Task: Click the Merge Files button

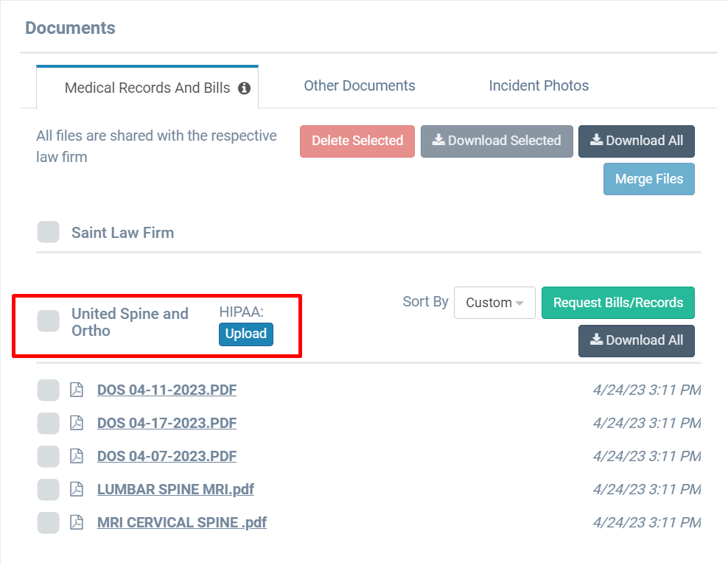Action: coord(649,179)
